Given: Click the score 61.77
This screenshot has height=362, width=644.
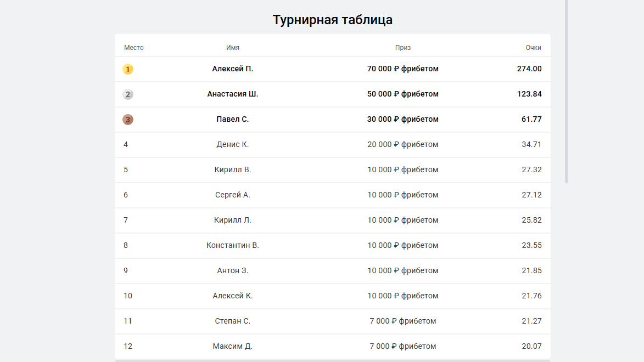Looking at the screenshot, I should (x=531, y=120).
